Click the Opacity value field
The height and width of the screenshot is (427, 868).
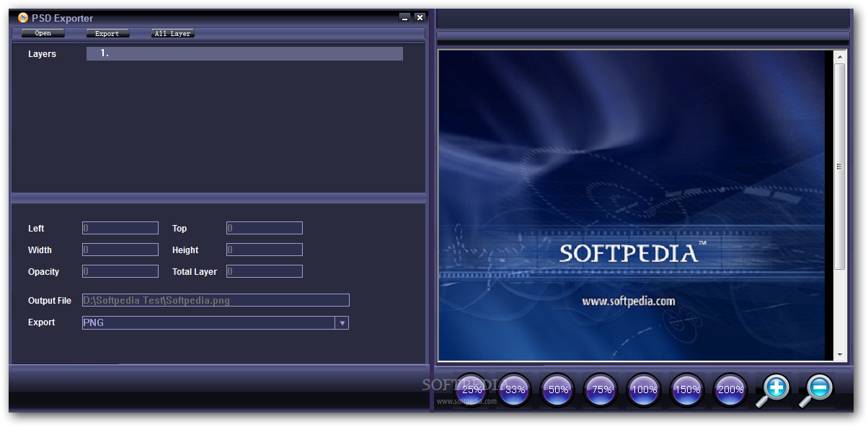[120, 271]
